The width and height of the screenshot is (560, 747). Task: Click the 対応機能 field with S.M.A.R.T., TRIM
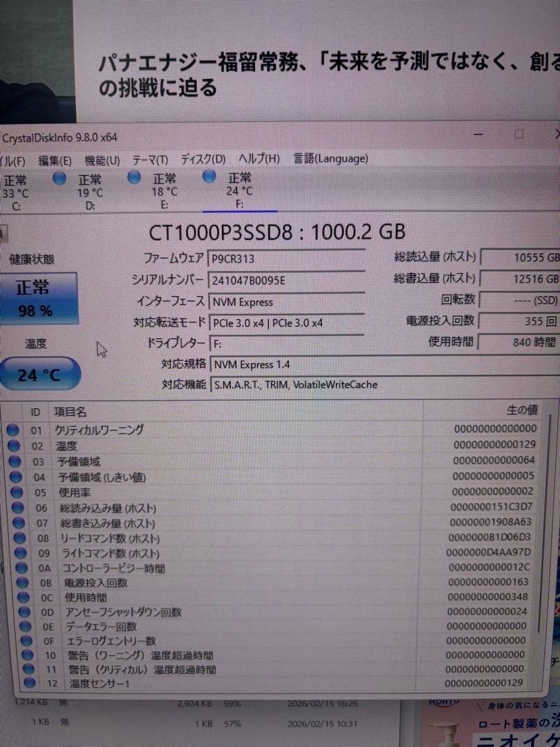pyautogui.click(x=385, y=385)
